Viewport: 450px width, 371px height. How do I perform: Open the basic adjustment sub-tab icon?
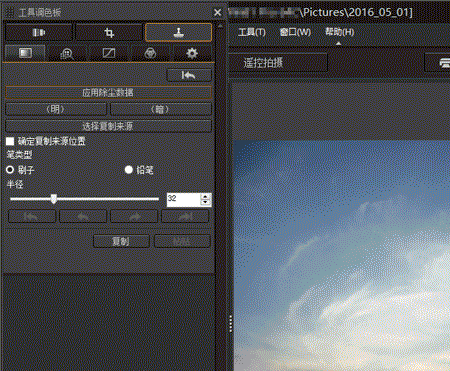[25, 53]
